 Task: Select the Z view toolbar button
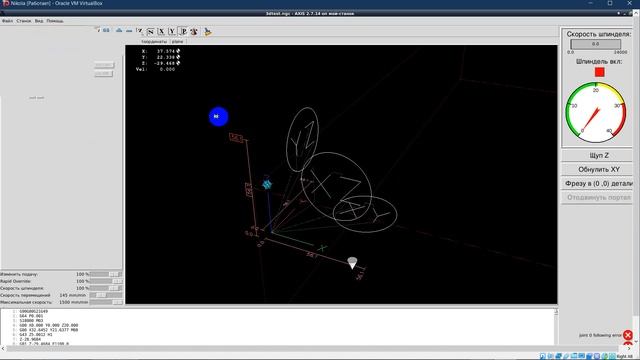pyautogui.click(x=140, y=31)
